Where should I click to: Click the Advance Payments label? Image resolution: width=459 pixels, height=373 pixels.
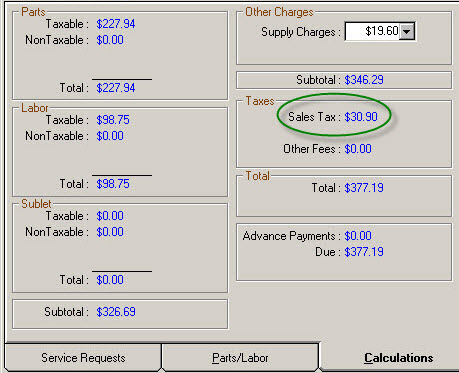[292, 236]
